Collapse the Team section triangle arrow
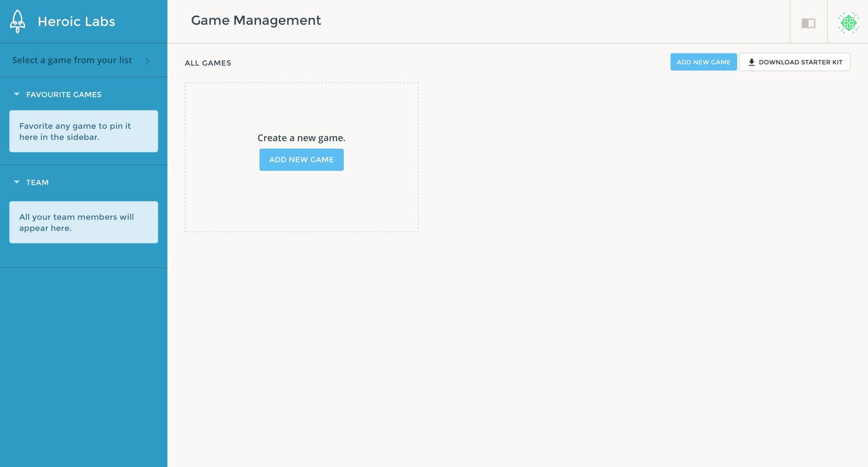This screenshot has height=467, width=868. [x=17, y=182]
